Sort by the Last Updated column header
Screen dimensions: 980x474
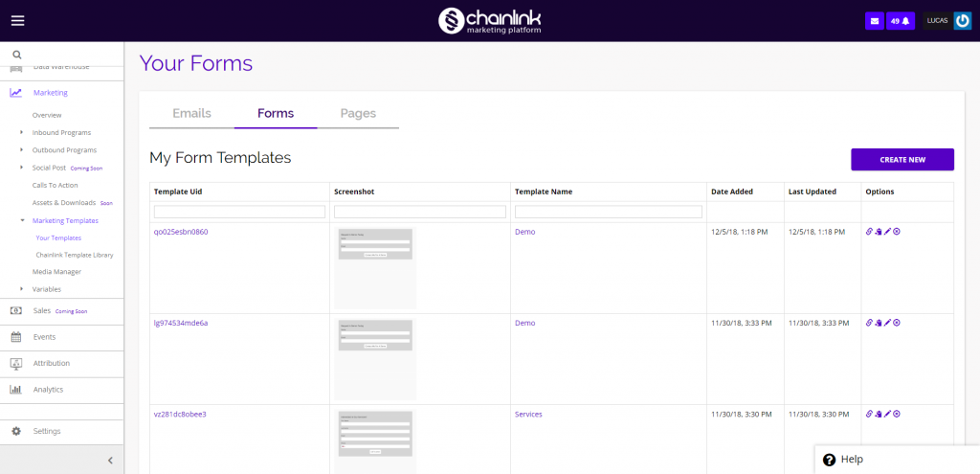coord(813,192)
